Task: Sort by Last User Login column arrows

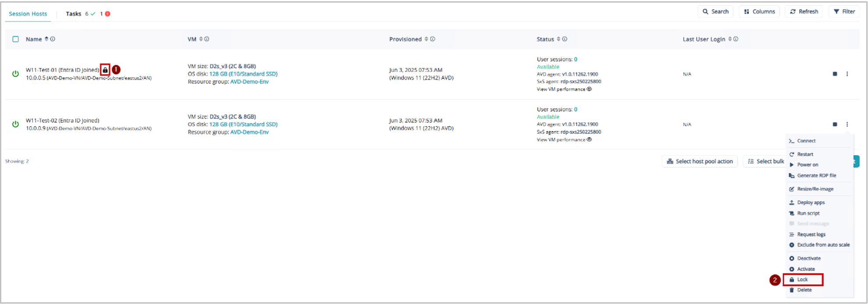Action: tap(730, 39)
